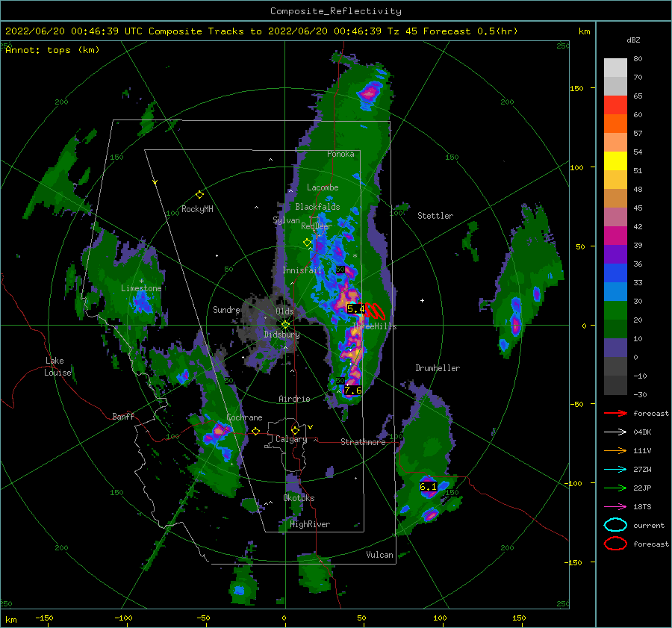672x628 pixels.
Task: Click the orange swatch between 57 and 60 dBZ
Action: (615, 124)
